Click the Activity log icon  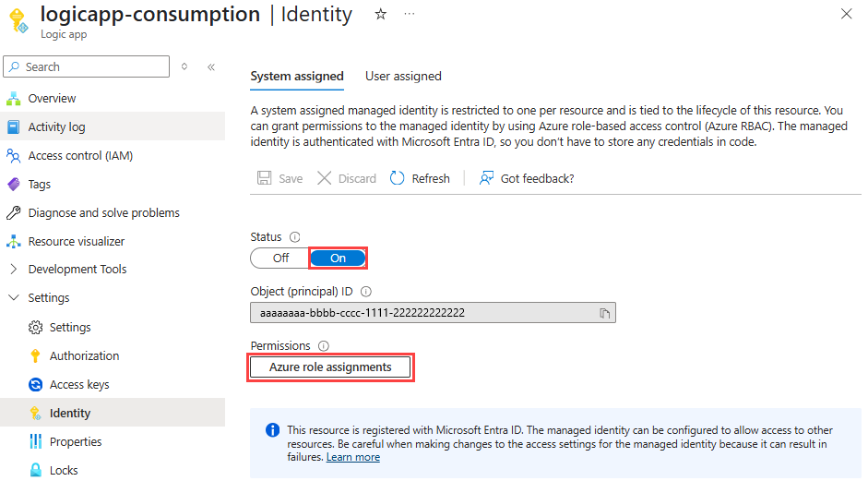[x=13, y=126]
